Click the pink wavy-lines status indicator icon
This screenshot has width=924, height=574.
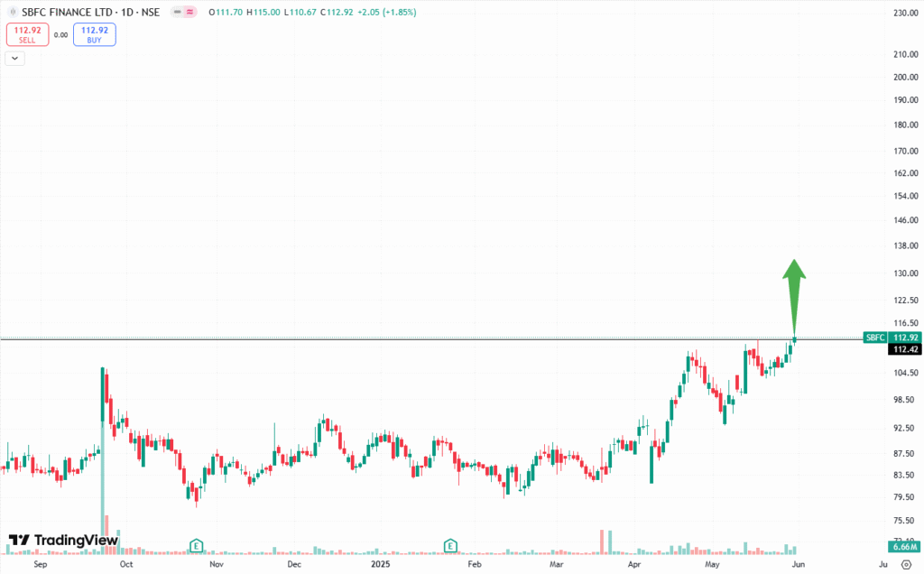pyautogui.click(x=189, y=12)
